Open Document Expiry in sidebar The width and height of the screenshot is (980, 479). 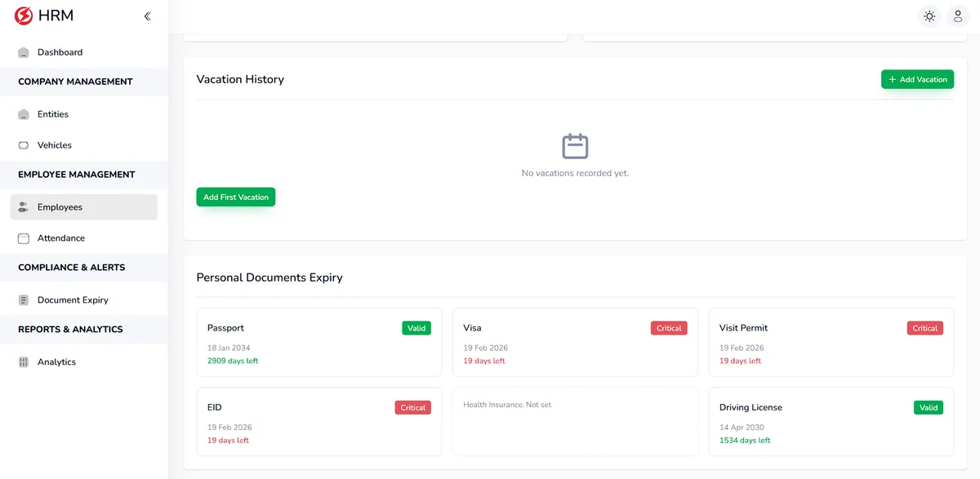click(x=84, y=300)
